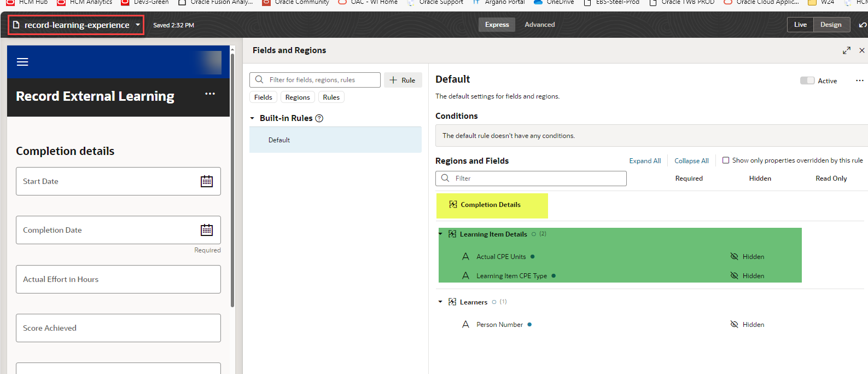Click the Completion Details region icon
Image resolution: width=868 pixels, height=374 pixels.
[453, 204]
